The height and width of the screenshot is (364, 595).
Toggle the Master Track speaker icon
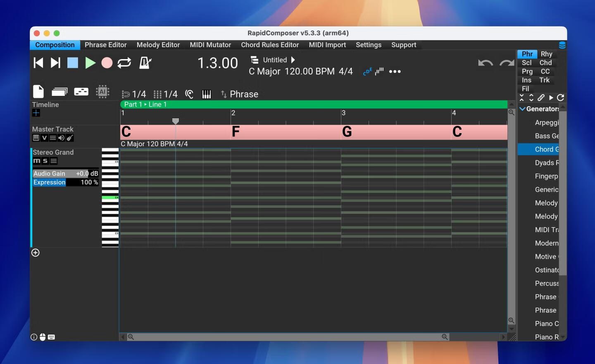pyautogui.click(x=61, y=138)
